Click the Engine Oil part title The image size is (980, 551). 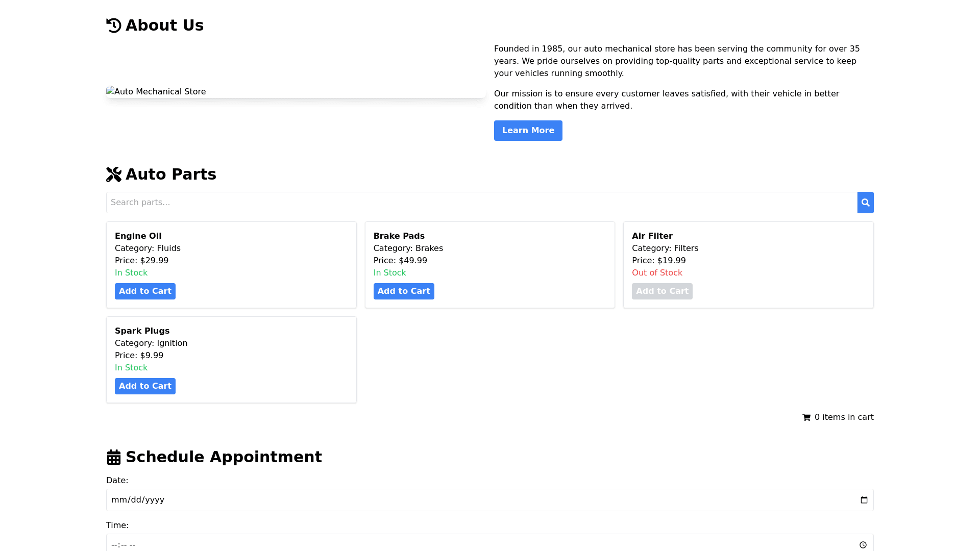click(x=138, y=236)
